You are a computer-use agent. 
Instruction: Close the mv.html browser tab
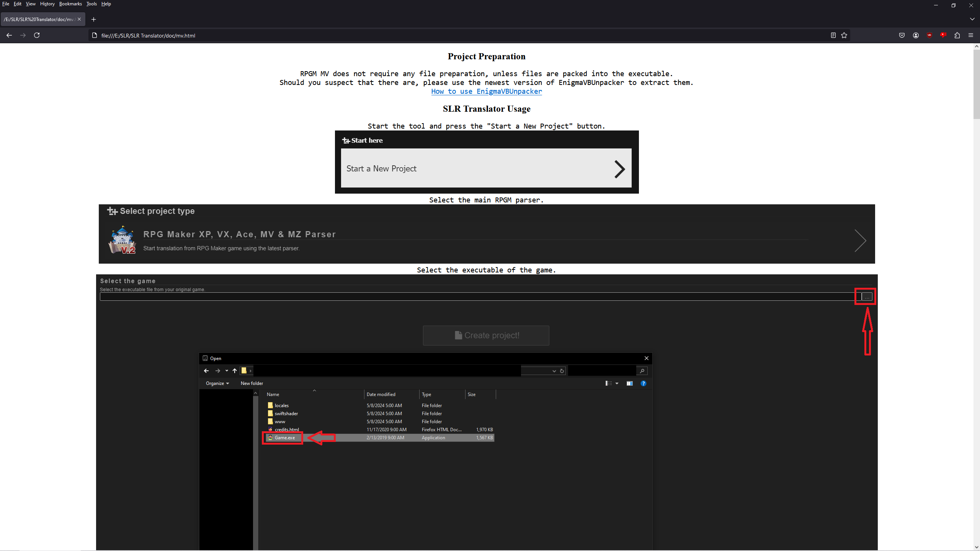[79, 19]
